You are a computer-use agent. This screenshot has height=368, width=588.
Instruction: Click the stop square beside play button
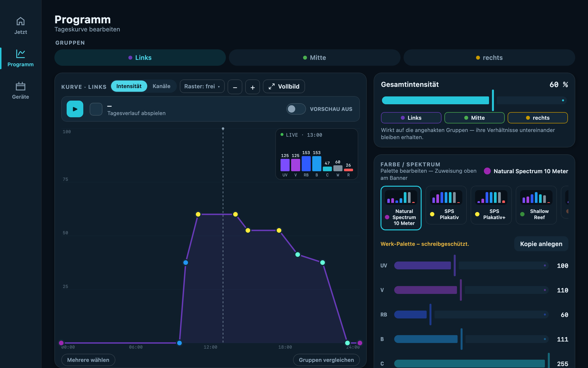pyautogui.click(x=96, y=109)
